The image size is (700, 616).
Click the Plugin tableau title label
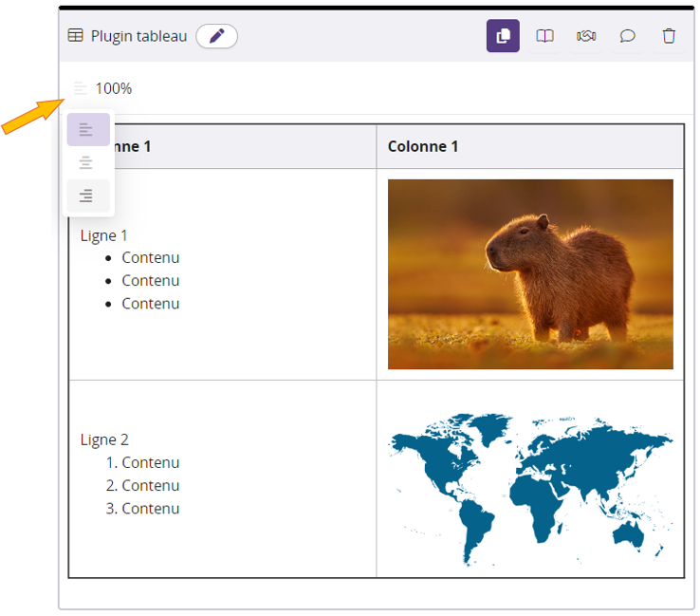138,36
